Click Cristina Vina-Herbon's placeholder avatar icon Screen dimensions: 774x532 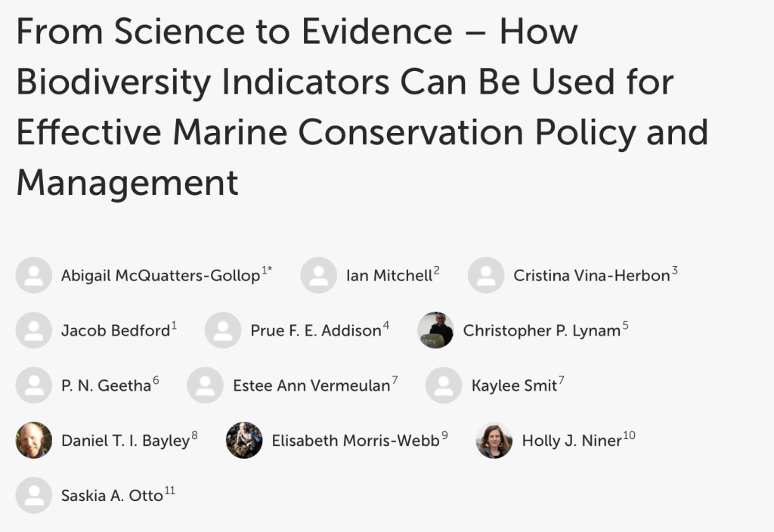click(x=486, y=275)
